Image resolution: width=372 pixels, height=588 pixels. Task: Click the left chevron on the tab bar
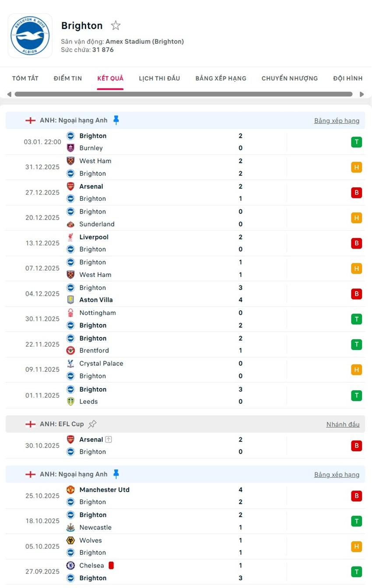click(9, 94)
